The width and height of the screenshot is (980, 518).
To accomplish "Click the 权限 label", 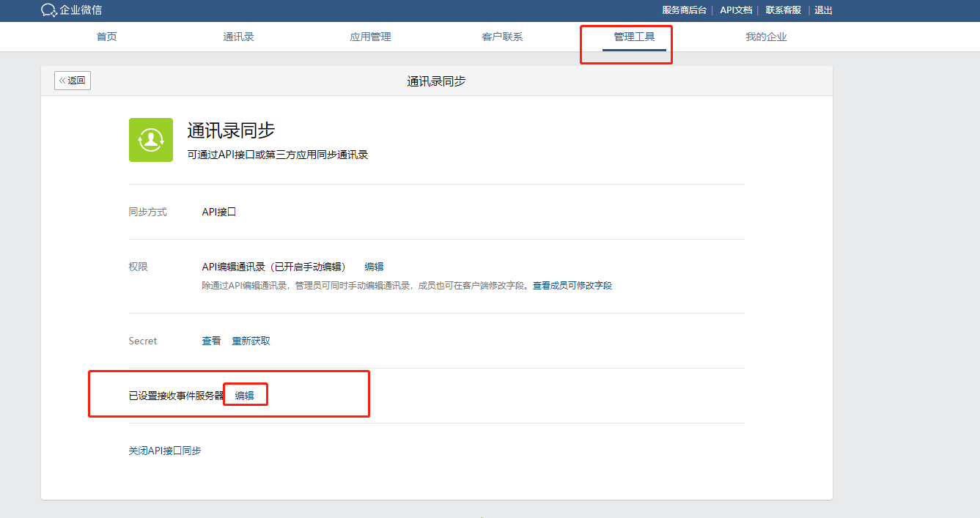I will tap(139, 267).
